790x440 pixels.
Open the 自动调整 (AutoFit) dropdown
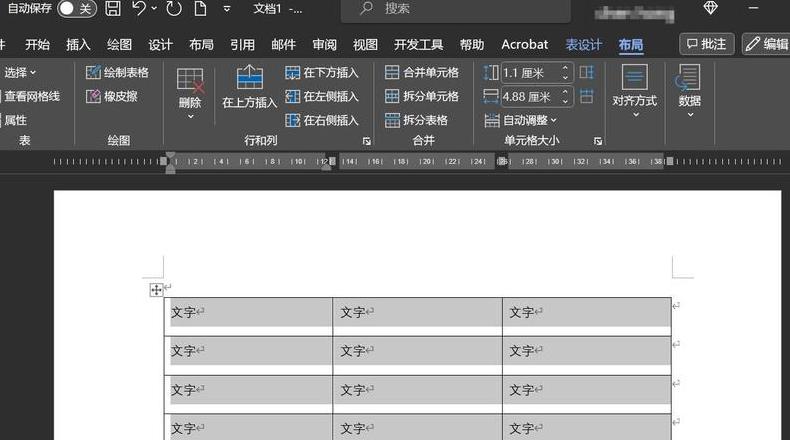pyautogui.click(x=520, y=120)
